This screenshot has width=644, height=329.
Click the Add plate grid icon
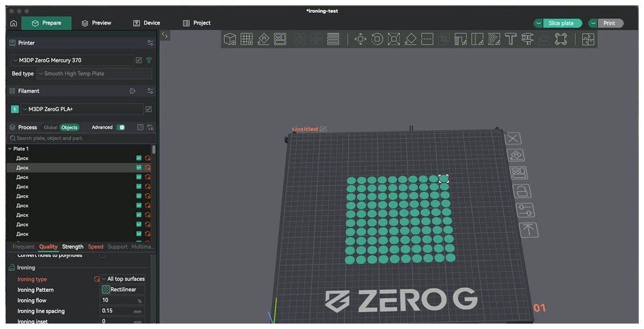(x=247, y=39)
